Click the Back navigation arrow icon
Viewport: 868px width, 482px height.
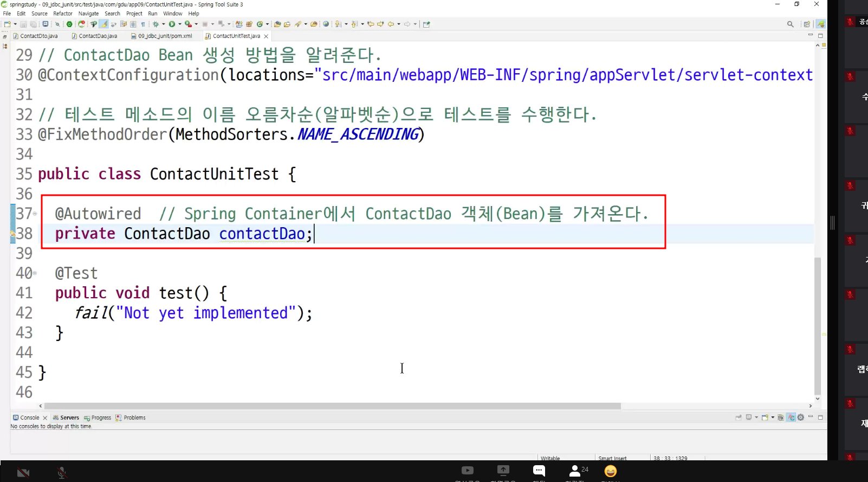(x=391, y=24)
